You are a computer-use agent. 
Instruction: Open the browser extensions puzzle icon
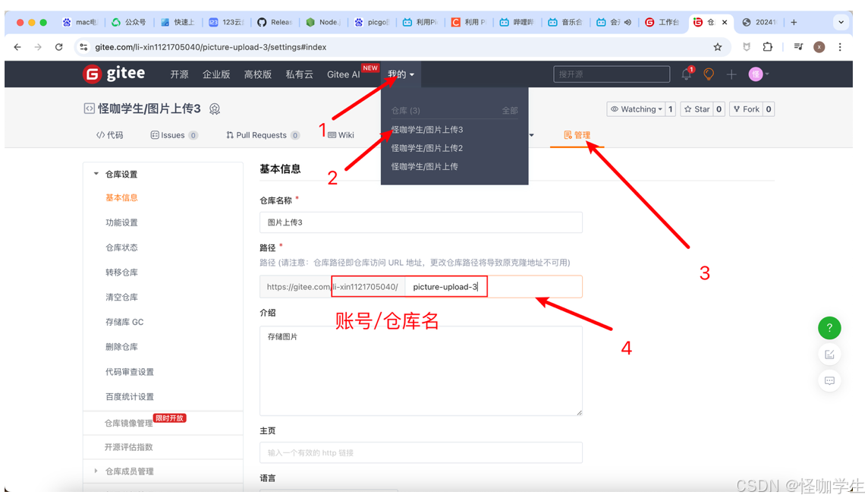(x=767, y=47)
